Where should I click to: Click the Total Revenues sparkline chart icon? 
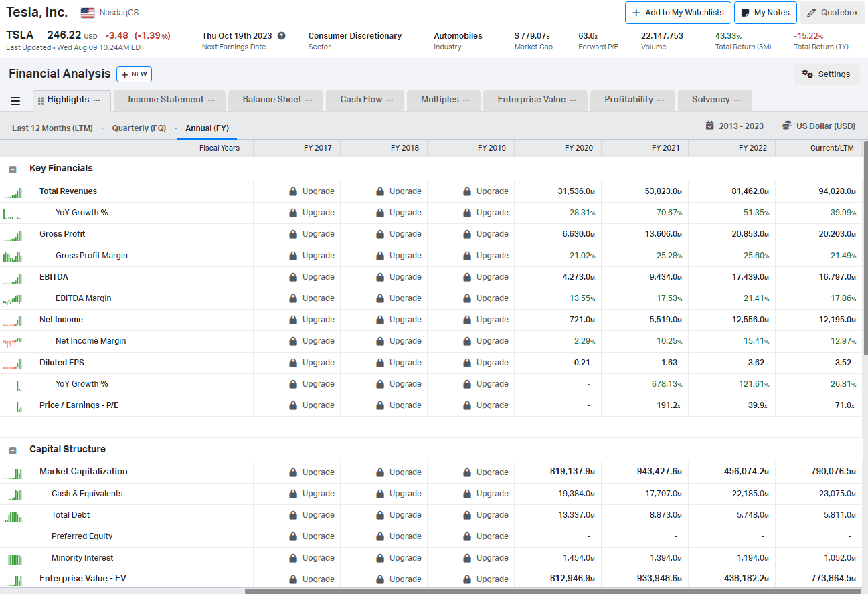click(x=13, y=192)
